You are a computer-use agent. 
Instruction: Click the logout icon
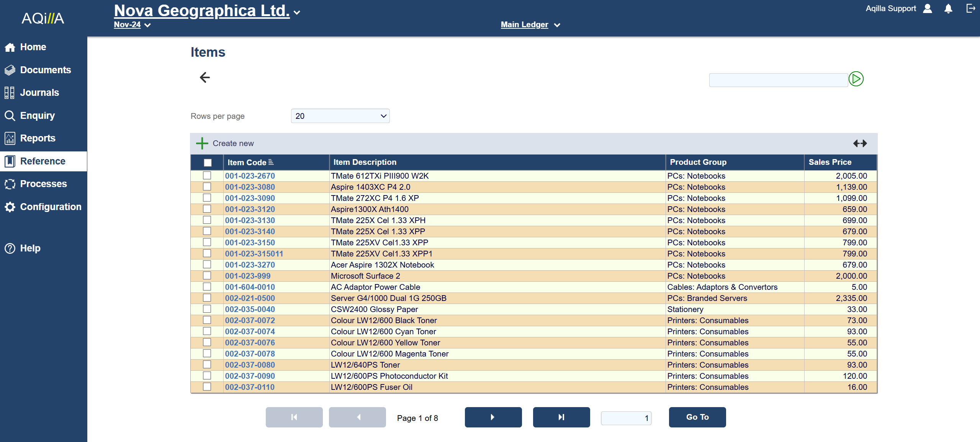point(970,8)
